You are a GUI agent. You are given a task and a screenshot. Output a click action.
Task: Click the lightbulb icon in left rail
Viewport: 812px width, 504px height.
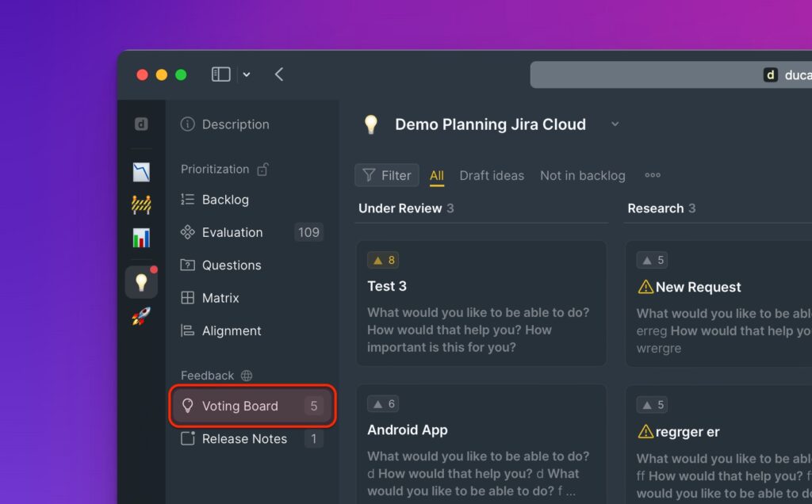141,283
